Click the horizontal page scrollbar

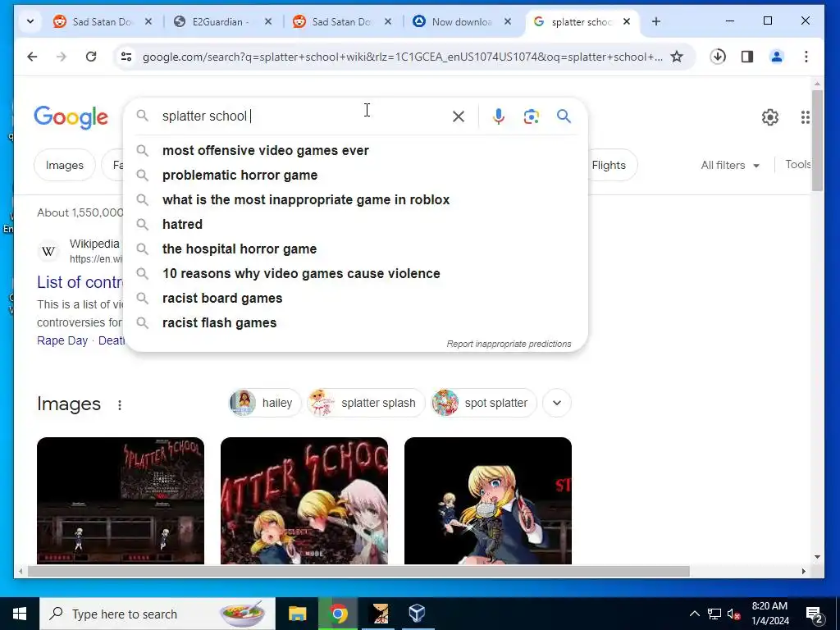click(x=358, y=572)
